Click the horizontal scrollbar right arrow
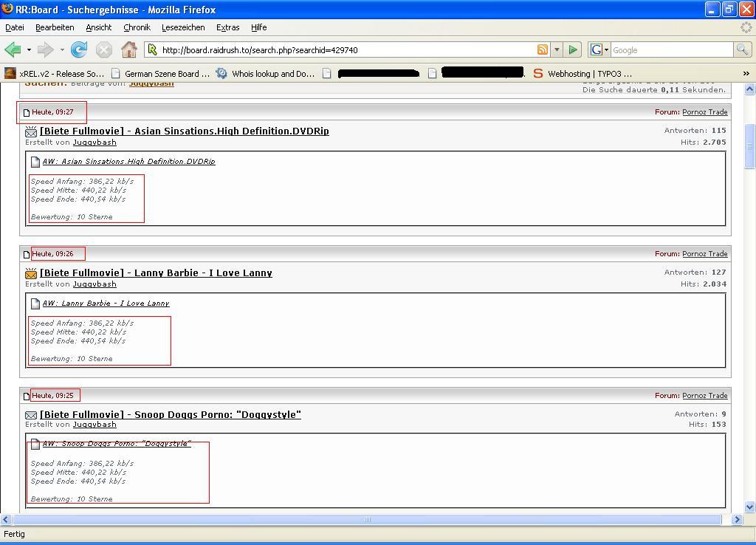Image resolution: width=756 pixels, height=545 pixels. click(738, 519)
